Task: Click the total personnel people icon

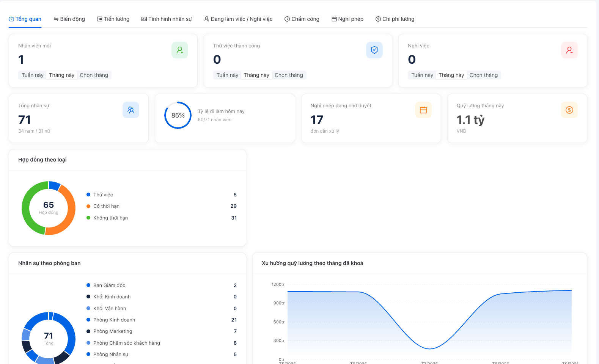Action: coord(131,110)
